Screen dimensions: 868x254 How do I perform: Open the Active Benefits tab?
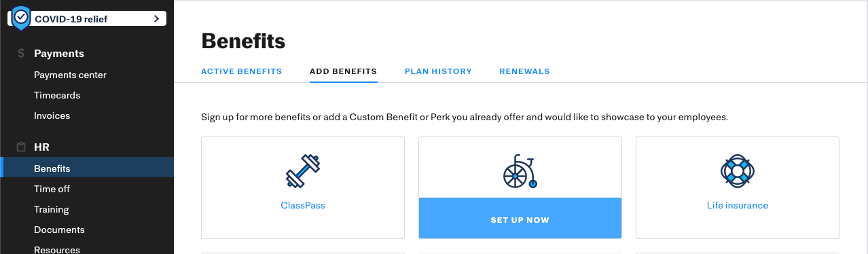pyautogui.click(x=241, y=71)
